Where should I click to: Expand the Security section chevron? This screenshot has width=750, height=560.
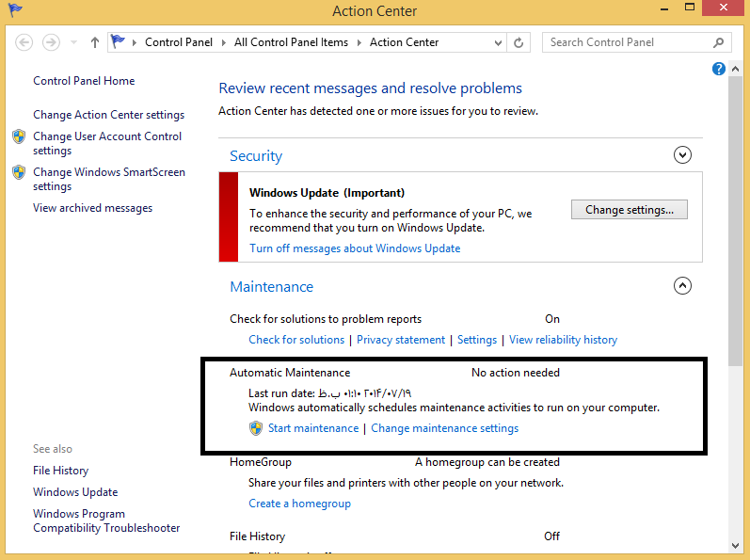(x=682, y=155)
